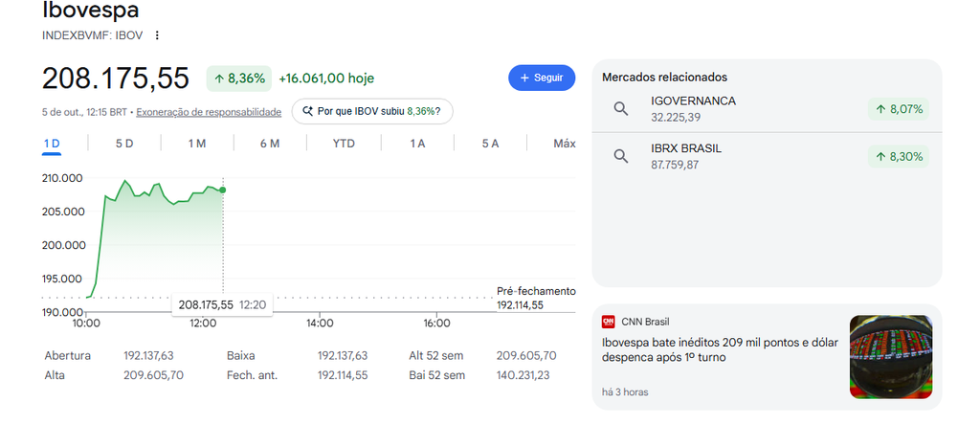Click the '5 de out., 12:15 BRT' timestamp

coord(84,113)
